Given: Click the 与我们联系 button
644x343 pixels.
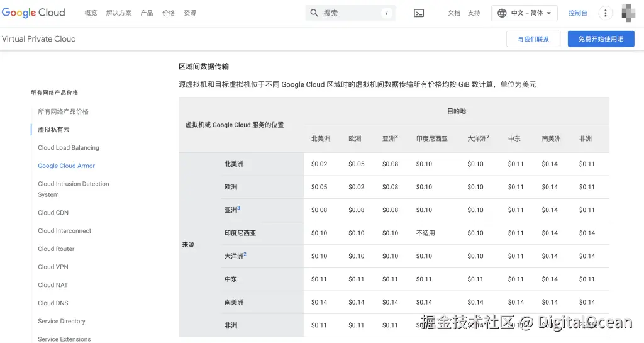Looking at the screenshot, I should coord(533,39).
